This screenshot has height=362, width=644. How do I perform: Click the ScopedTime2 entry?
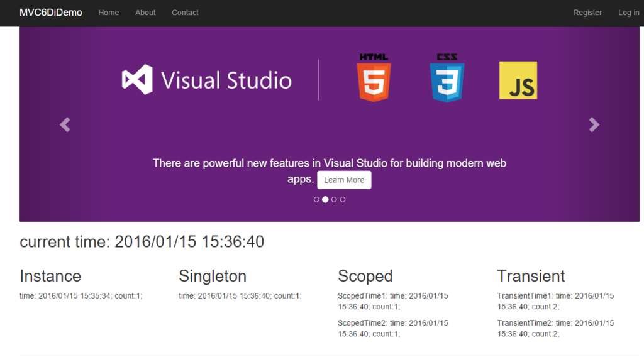[x=393, y=328]
